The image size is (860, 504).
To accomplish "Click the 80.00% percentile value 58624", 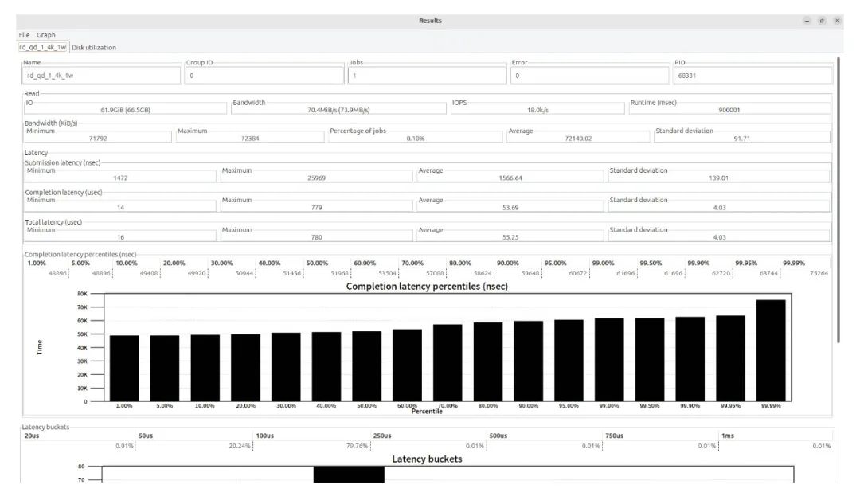I will point(483,273).
